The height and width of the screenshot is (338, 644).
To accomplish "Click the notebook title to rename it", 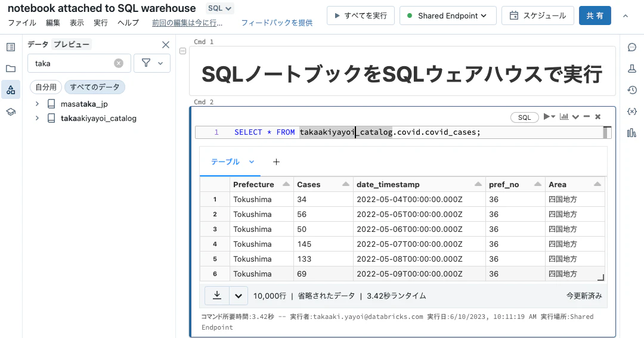I will pos(102,8).
